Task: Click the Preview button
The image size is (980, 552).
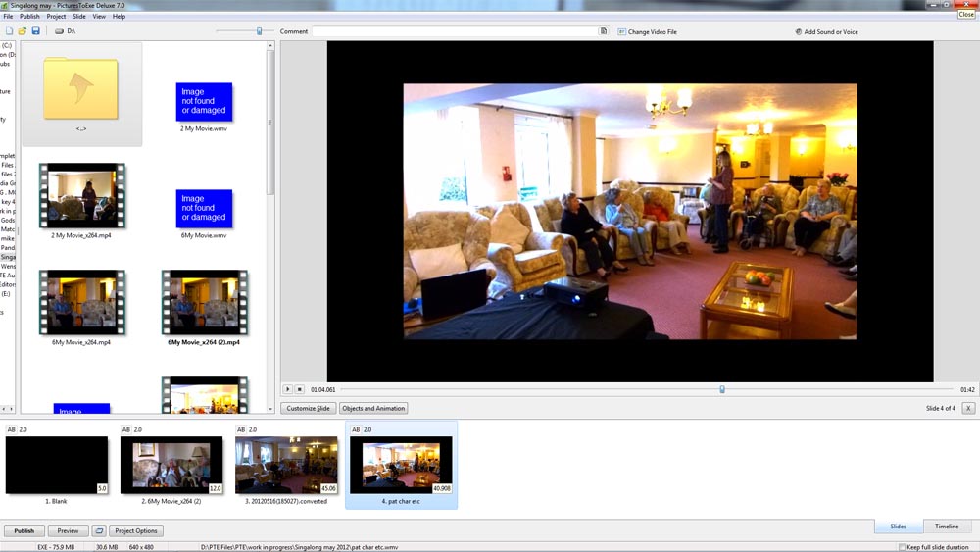Action: (69, 530)
